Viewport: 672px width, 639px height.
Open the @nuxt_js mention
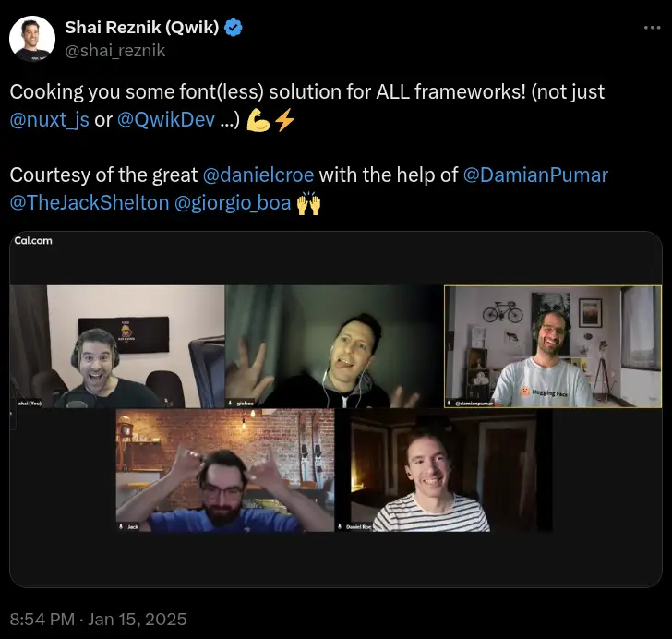[49, 122]
